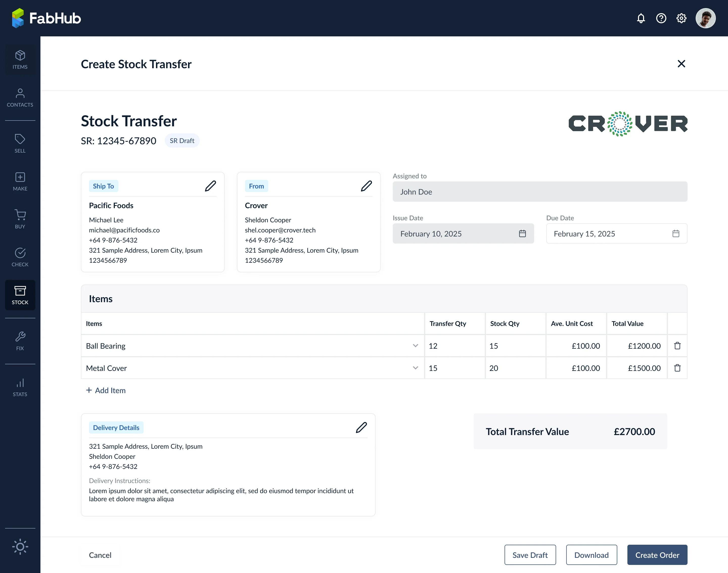Image resolution: width=728 pixels, height=573 pixels.
Task: Go to Items in the sidebar
Action: [x=20, y=60]
